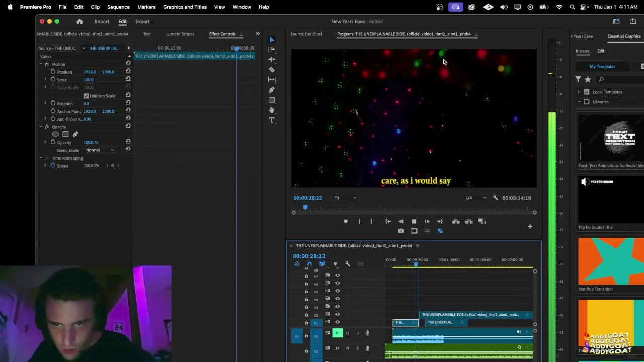Screen dimensions: 644x362
Task: Click filter funnel in Essential Graphics
Action: click(x=578, y=79)
